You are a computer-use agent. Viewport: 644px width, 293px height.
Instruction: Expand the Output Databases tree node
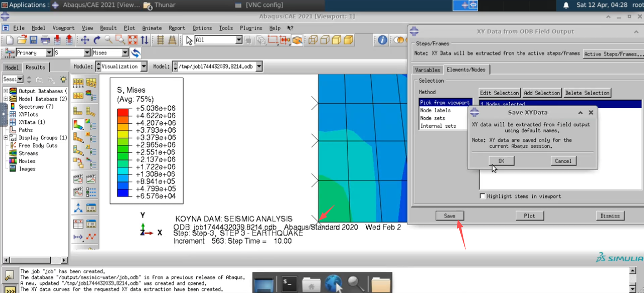click(6, 91)
